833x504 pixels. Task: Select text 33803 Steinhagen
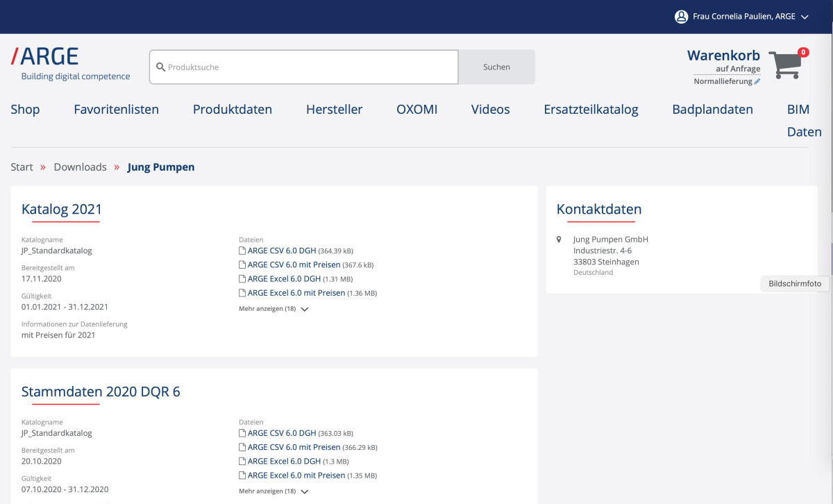point(606,262)
